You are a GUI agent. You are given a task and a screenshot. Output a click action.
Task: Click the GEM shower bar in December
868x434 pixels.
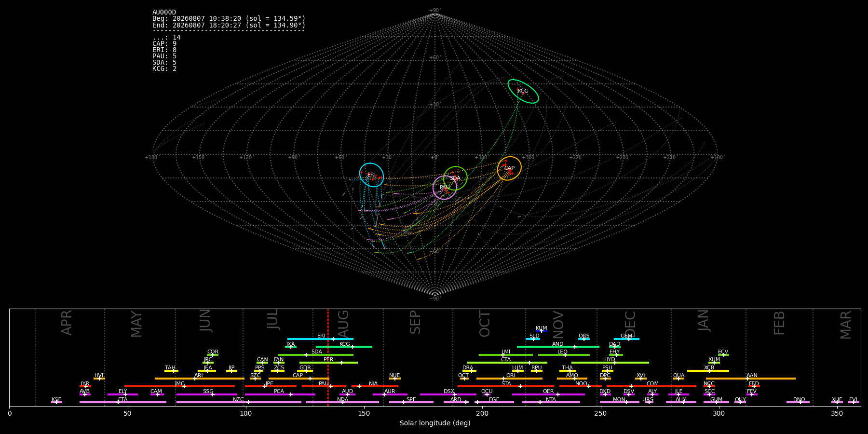tap(626, 339)
